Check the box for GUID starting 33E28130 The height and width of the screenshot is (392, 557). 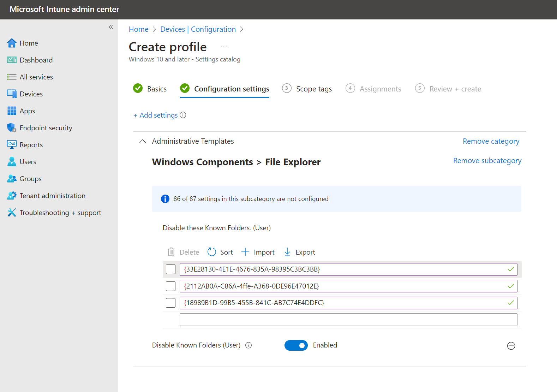pyautogui.click(x=170, y=269)
